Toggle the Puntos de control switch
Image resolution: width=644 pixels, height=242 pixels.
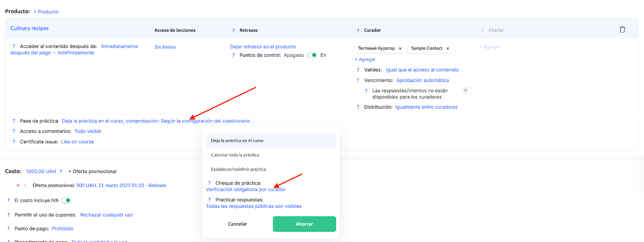[312, 55]
